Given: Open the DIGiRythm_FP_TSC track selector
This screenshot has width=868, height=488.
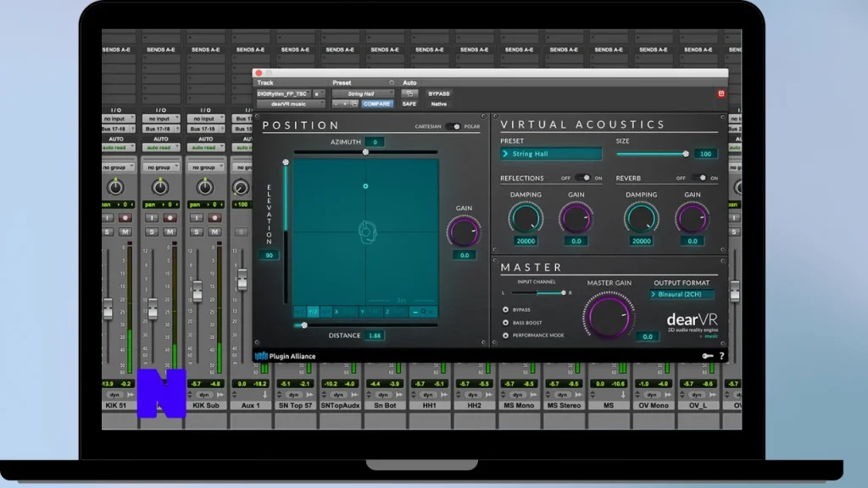Looking at the screenshot, I should pos(283,94).
